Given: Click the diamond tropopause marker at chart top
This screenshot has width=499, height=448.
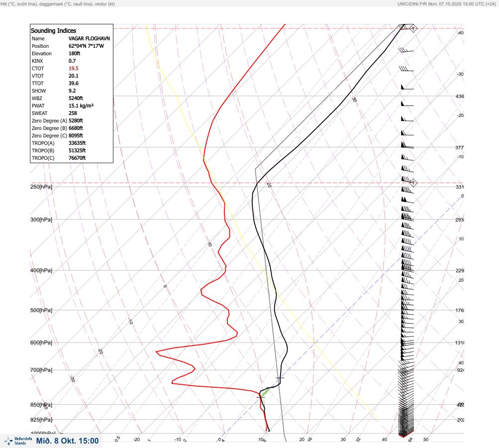Looking at the screenshot, I should [413, 28].
